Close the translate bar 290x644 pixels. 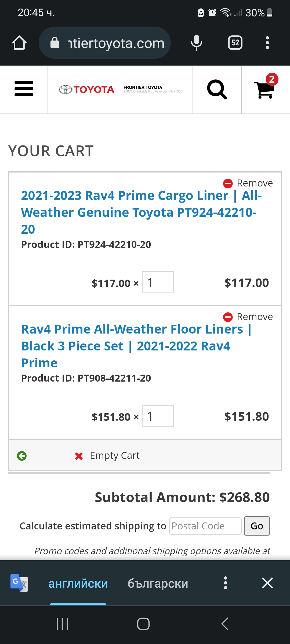pos(267,583)
